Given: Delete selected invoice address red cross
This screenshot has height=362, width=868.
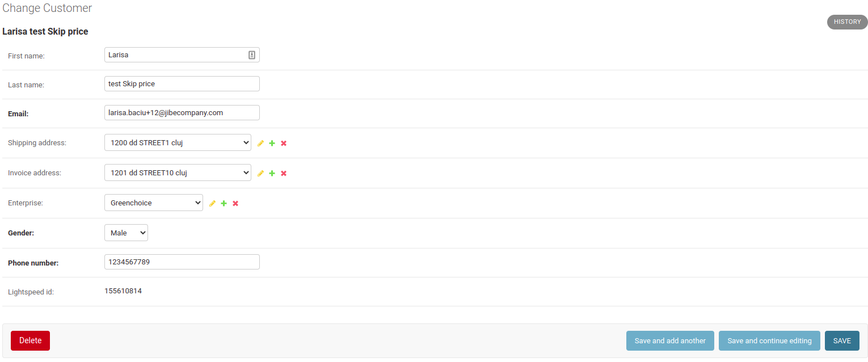Looking at the screenshot, I should coord(284,173).
